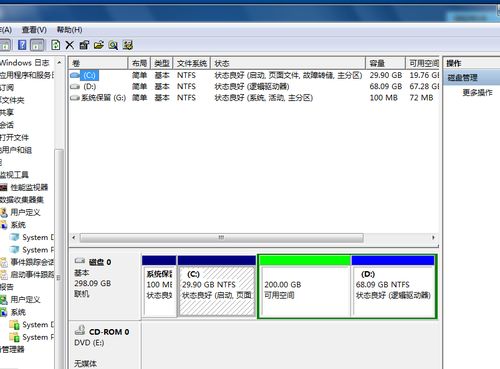Select 事件跟踪会话 in the tree
This screenshot has width=500, height=369.
click(x=32, y=262)
